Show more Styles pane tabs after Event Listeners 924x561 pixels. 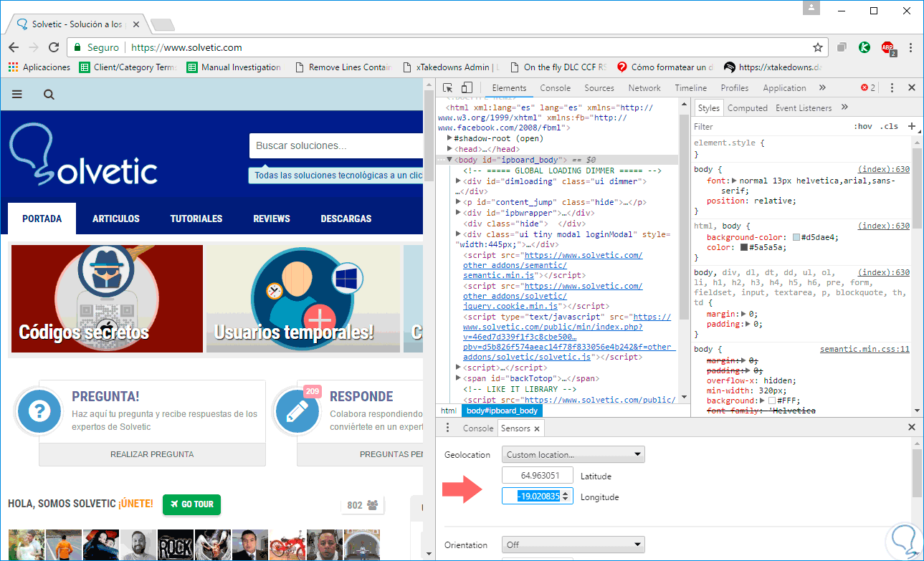click(844, 107)
